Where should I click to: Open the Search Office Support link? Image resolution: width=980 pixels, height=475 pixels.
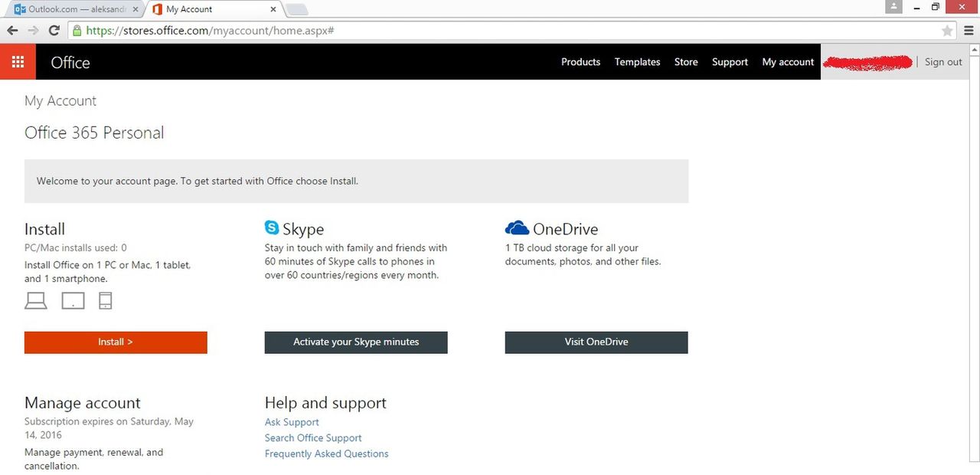313,438
